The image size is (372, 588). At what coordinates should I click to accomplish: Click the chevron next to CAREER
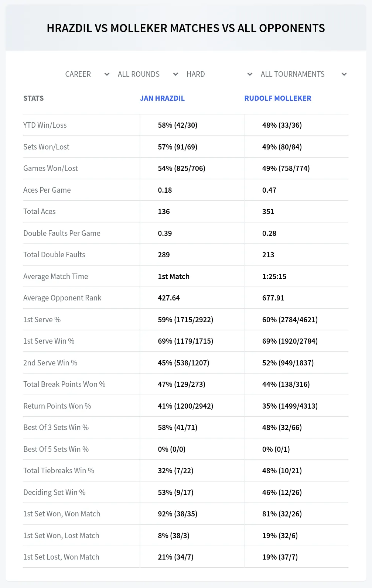[x=107, y=74]
